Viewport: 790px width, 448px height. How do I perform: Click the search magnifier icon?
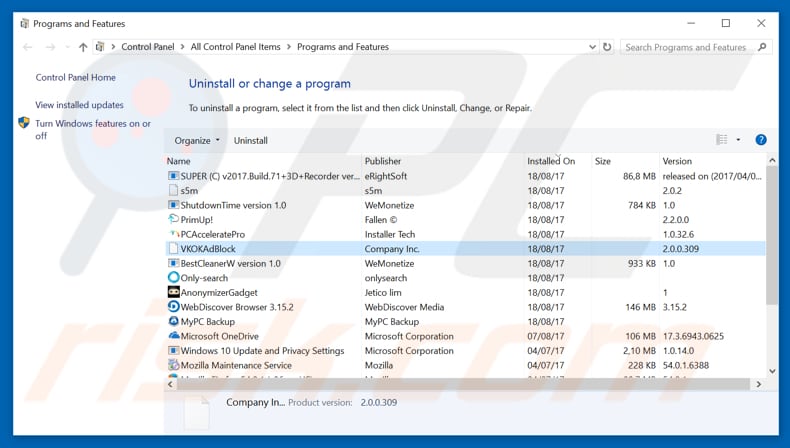(x=762, y=47)
